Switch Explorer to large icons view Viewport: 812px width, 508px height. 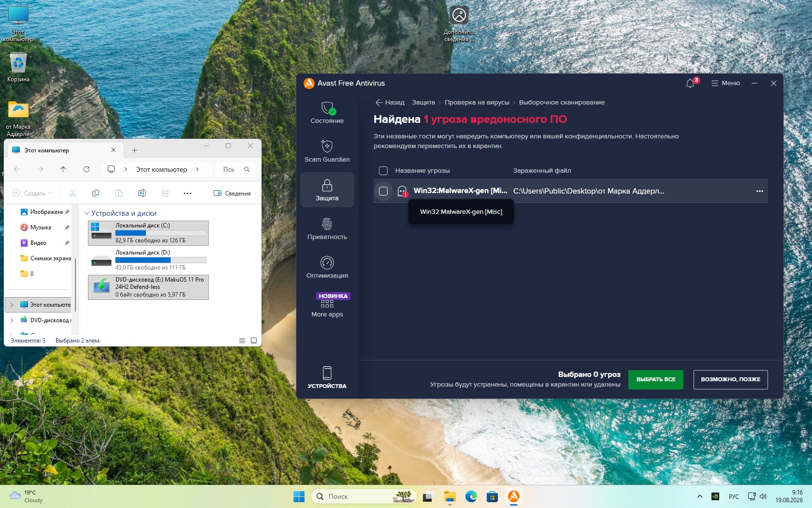[254, 341]
